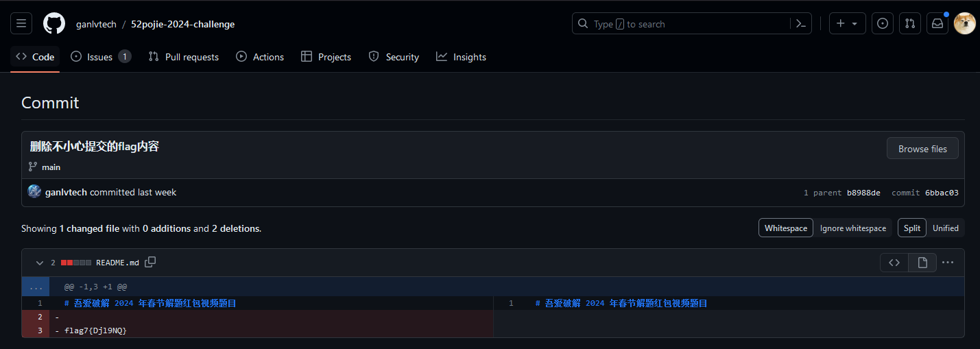Open the Actions tab
980x349 pixels.
click(x=260, y=57)
